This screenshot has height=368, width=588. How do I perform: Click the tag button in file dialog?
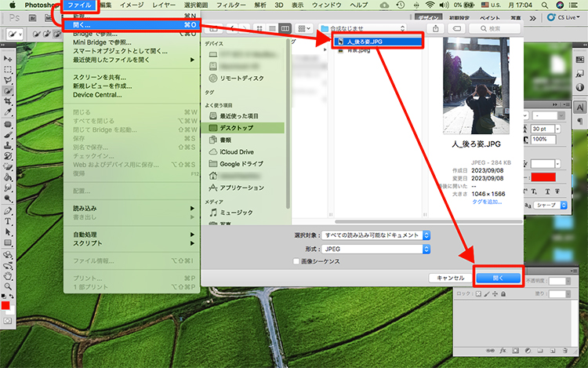coord(456,28)
